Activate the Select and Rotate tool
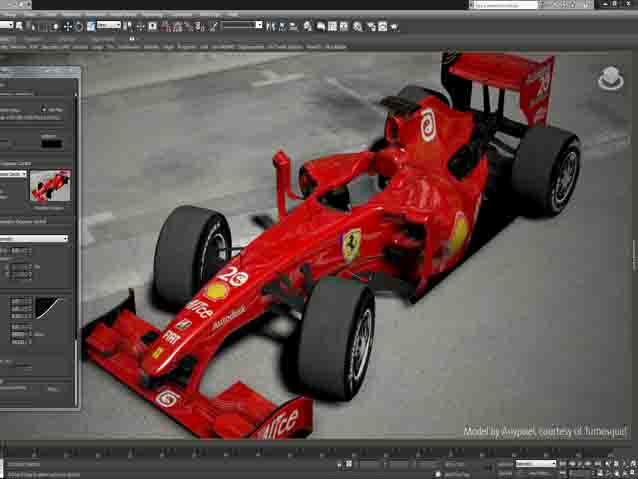This screenshot has width=638, height=479. tap(79, 26)
